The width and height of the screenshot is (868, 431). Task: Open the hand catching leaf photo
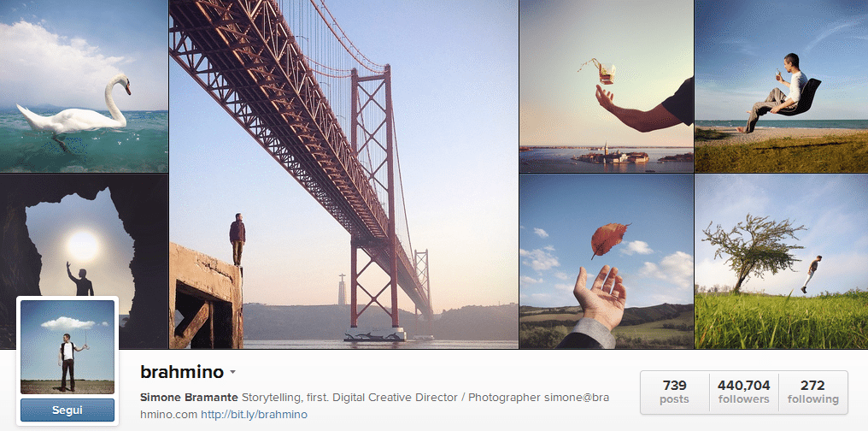(606, 261)
